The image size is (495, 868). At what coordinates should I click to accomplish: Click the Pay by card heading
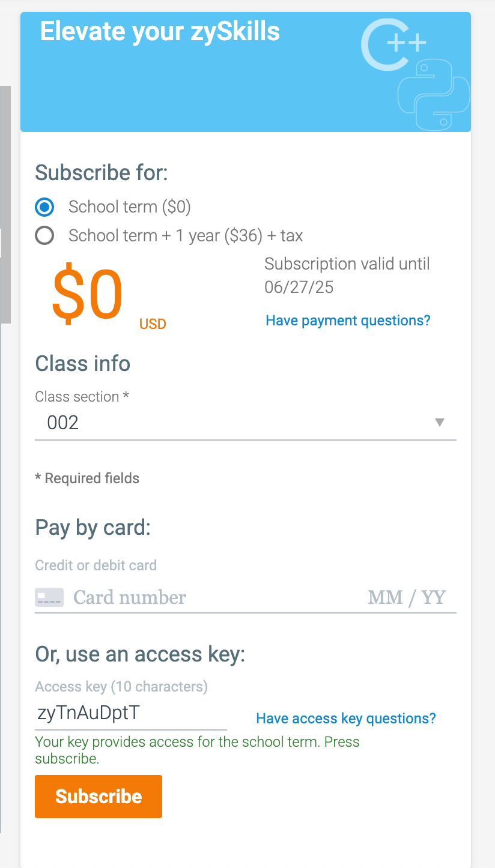pyautogui.click(x=93, y=528)
